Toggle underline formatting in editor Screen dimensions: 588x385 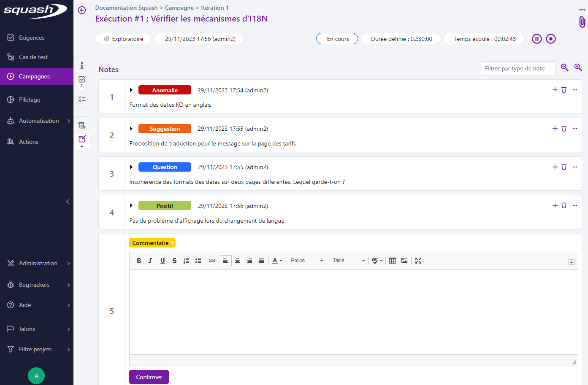point(163,261)
